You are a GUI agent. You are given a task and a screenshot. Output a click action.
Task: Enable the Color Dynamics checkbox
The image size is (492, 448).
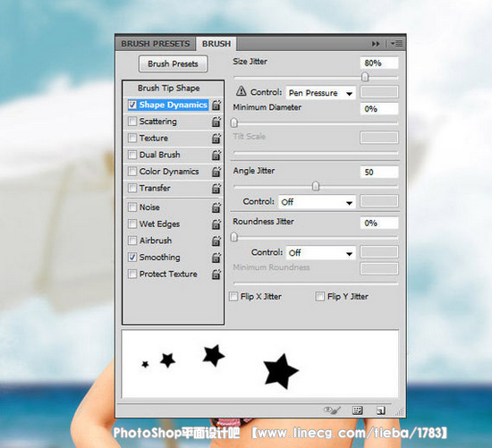(x=132, y=171)
